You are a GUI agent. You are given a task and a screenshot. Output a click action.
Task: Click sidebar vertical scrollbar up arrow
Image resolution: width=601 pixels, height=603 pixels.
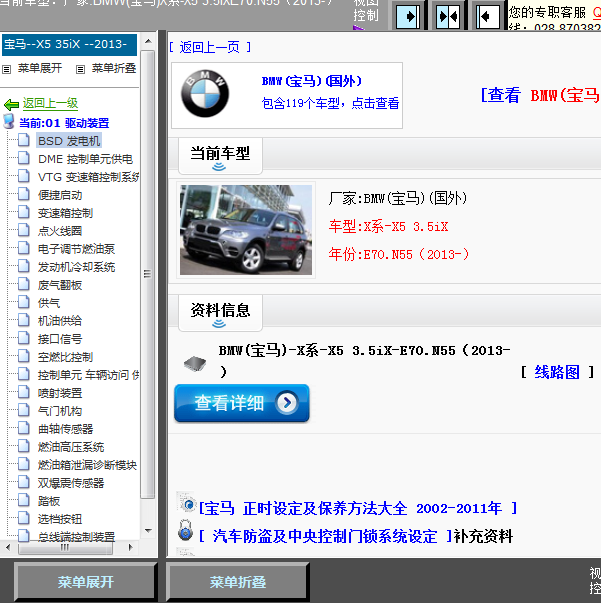[x=148, y=41]
